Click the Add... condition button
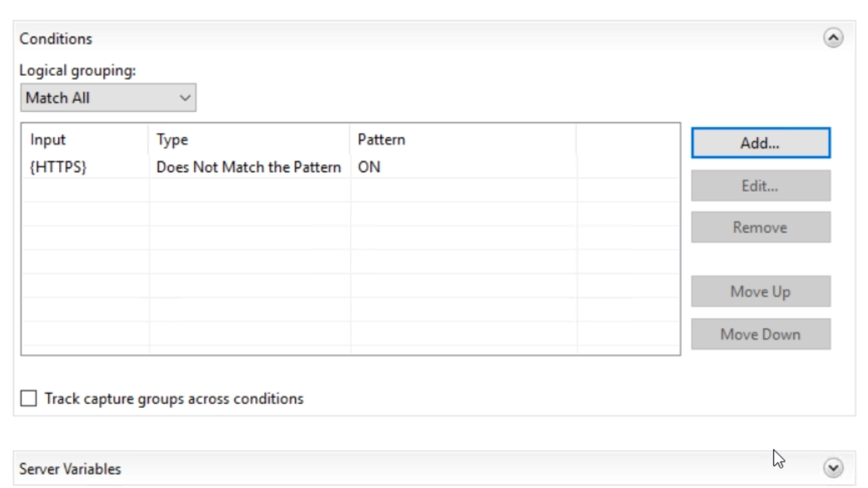This screenshot has height=488, width=868. pyautogui.click(x=760, y=143)
